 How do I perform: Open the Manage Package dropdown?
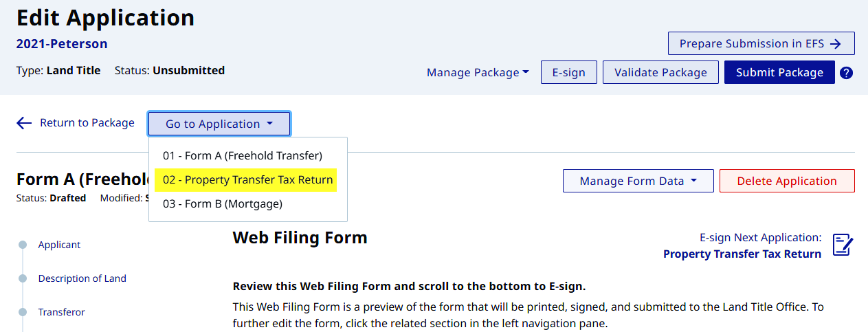[x=478, y=72]
